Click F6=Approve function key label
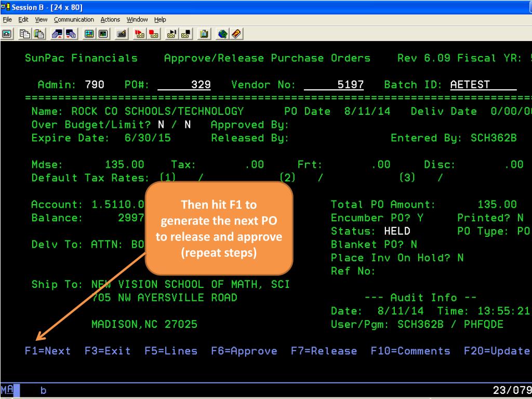Image resolution: width=532 pixels, height=399 pixels. (x=244, y=351)
